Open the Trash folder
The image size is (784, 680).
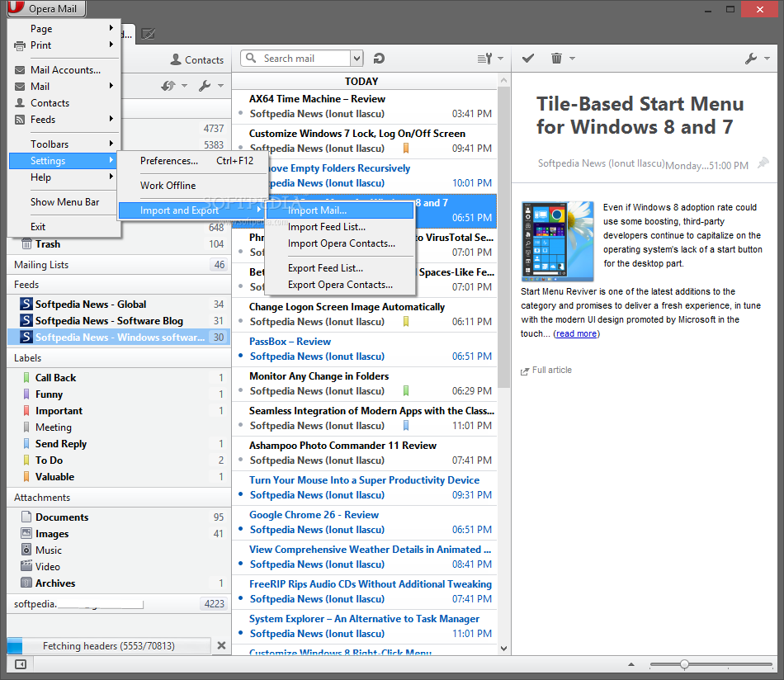119,244
